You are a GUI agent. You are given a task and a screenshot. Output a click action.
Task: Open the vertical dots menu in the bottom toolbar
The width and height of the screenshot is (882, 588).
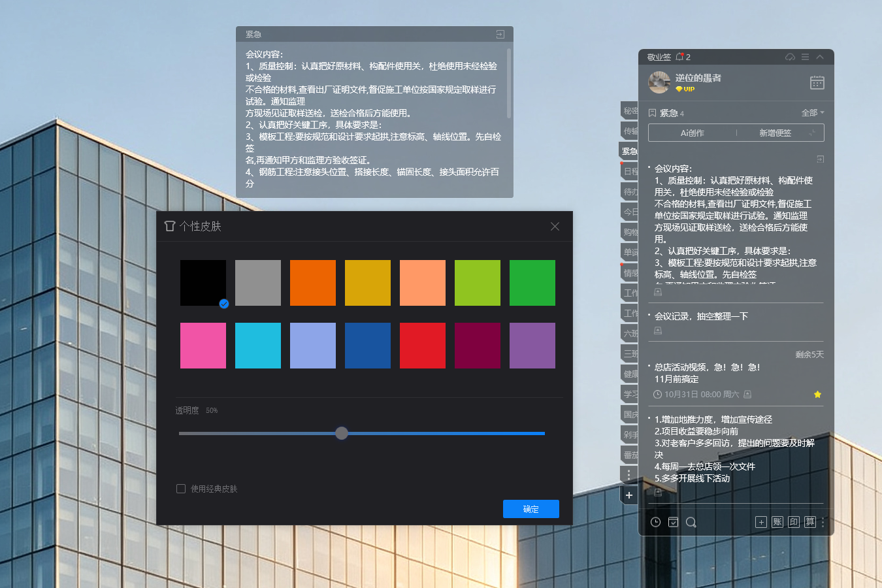[823, 522]
